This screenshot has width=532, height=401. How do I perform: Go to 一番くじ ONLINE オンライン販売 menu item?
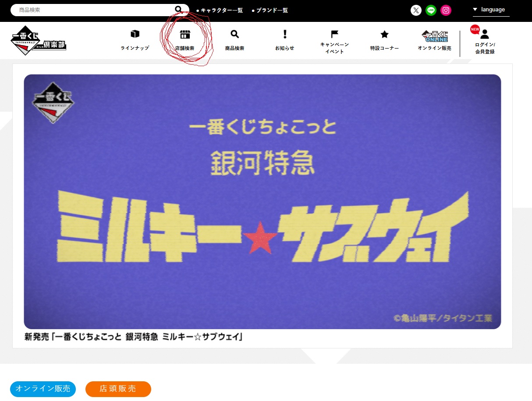point(434,41)
